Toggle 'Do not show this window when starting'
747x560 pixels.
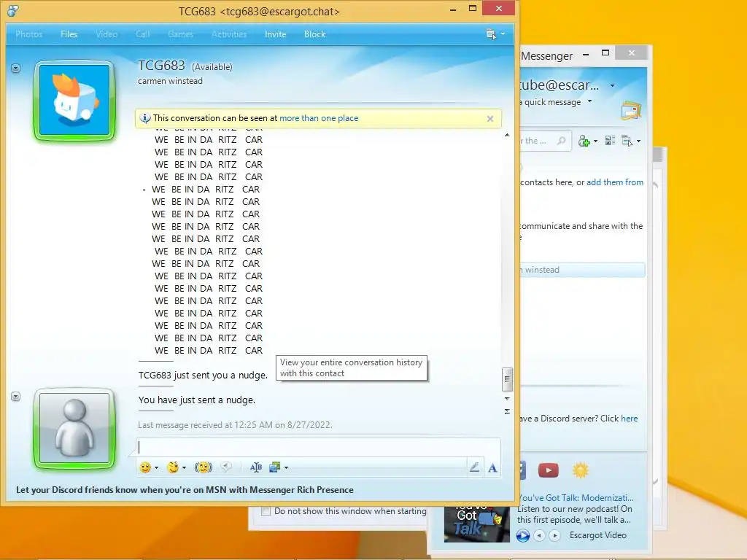(266, 511)
